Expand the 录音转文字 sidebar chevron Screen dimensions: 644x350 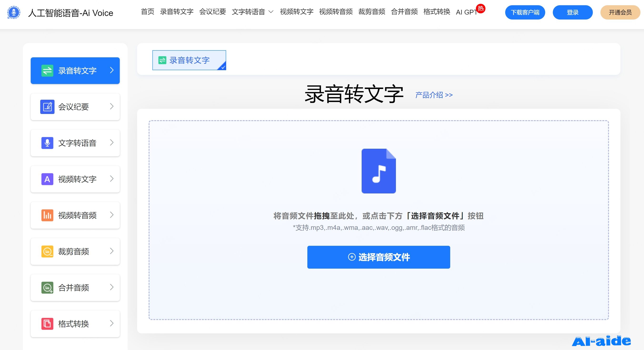pos(112,70)
